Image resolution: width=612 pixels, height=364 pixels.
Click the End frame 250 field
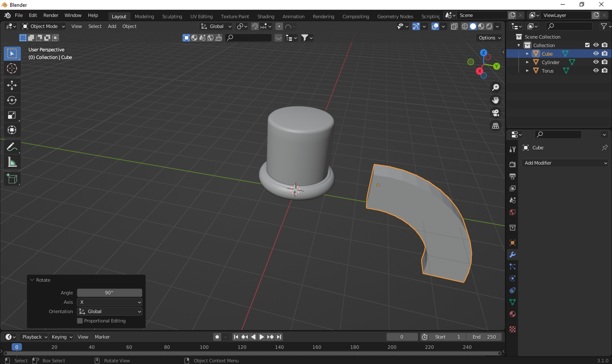click(485, 337)
